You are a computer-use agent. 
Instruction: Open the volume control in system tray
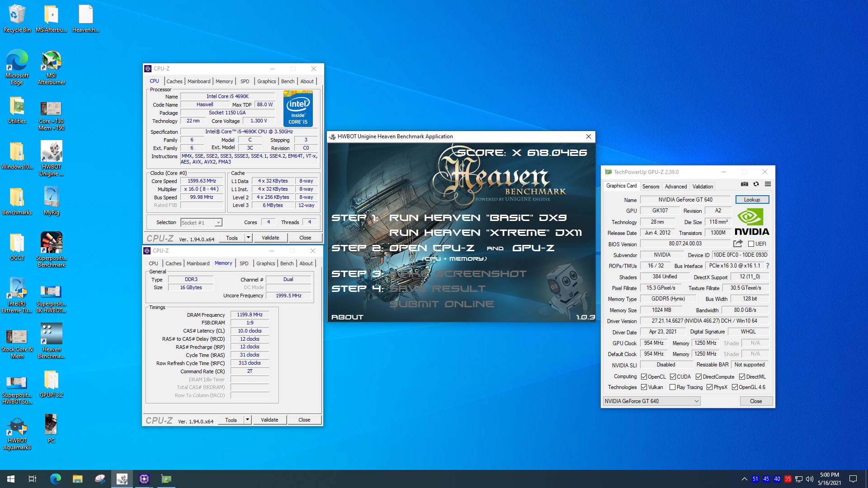point(810,479)
